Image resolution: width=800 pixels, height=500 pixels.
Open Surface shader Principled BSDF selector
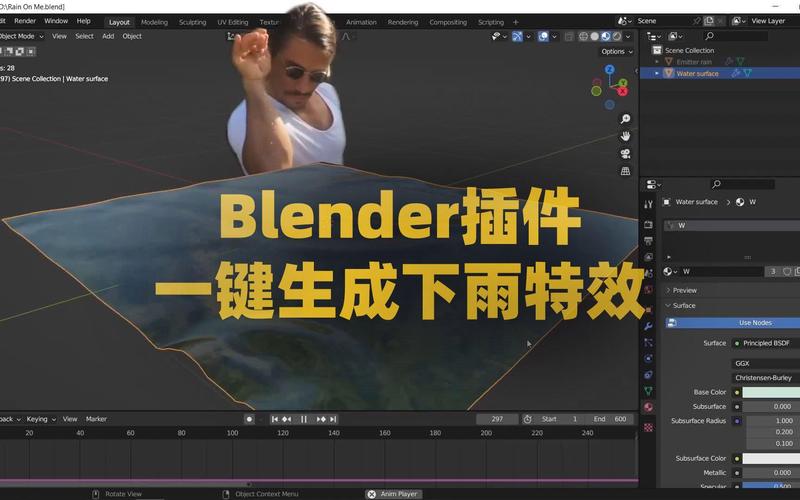click(x=765, y=343)
